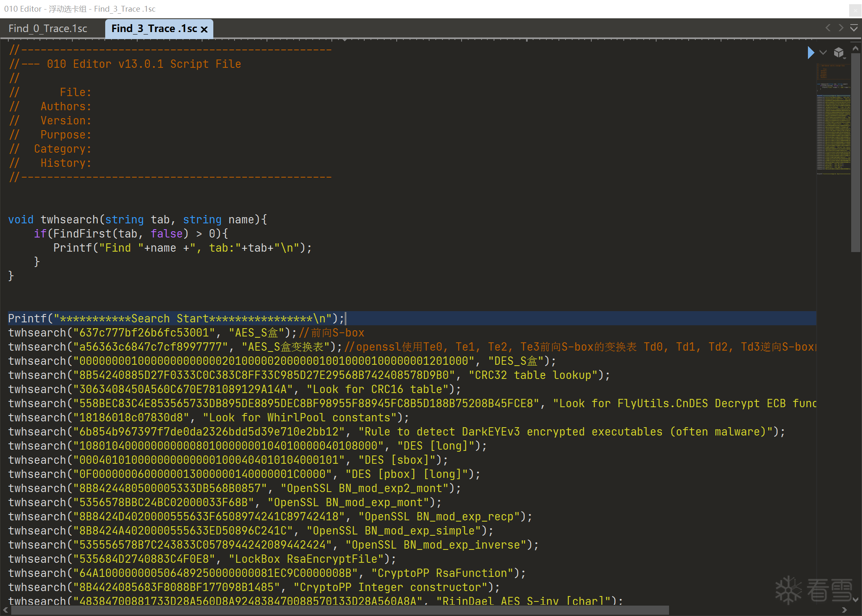The height and width of the screenshot is (616, 862).
Task: Close the Find_3_Trace .1sc tab
Action: point(204,29)
